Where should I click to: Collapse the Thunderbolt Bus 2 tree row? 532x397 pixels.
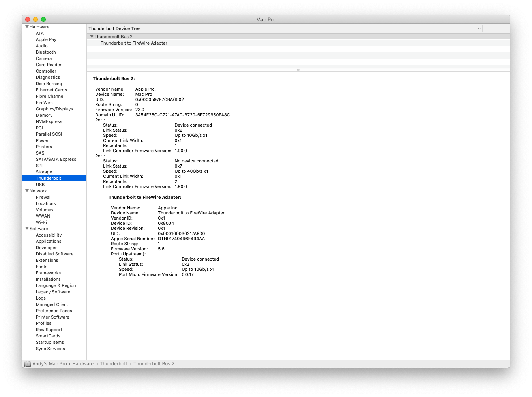[92, 37]
